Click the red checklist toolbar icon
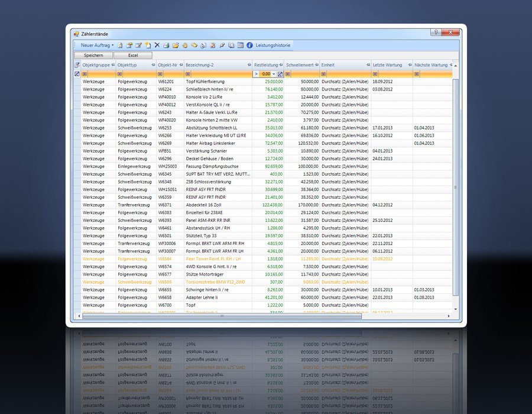Screen dimensions: 532x414 tap(212, 45)
